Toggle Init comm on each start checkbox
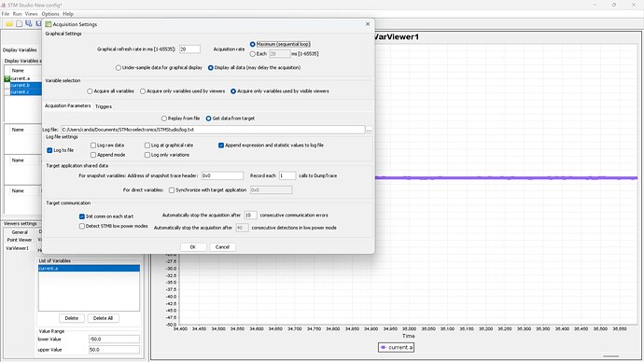The image size is (644, 362). click(x=82, y=216)
